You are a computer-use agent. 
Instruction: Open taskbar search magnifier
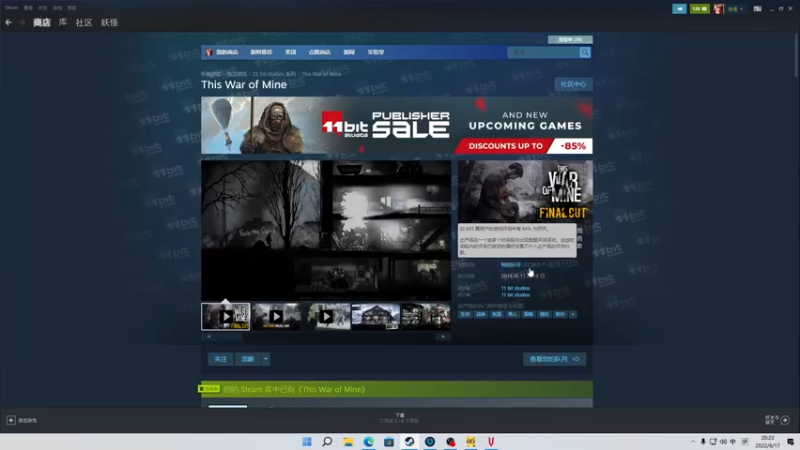click(x=327, y=441)
